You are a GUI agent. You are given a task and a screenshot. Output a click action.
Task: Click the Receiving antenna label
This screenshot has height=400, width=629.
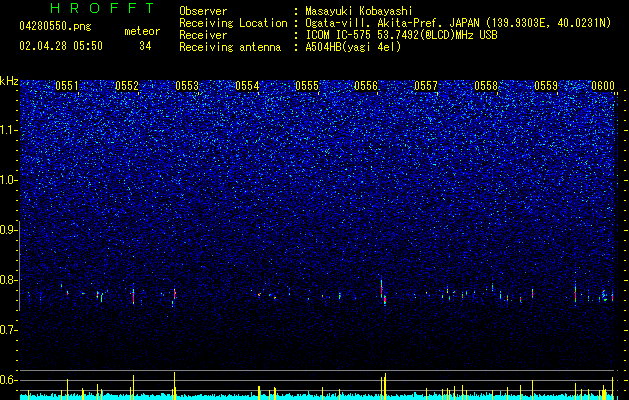coord(230,47)
